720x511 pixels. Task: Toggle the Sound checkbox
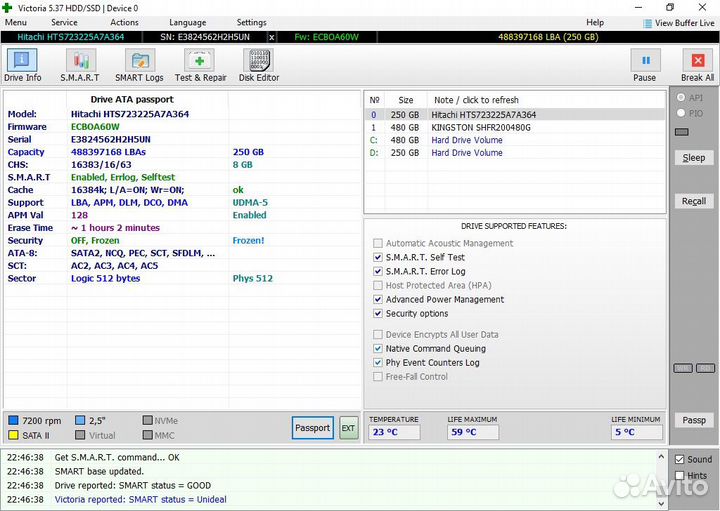(x=680, y=460)
